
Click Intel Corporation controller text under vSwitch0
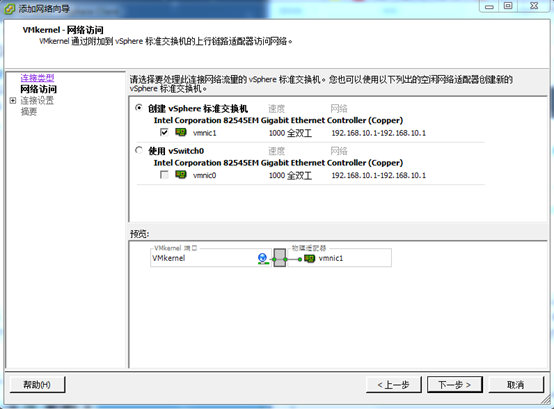pos(278,163)
